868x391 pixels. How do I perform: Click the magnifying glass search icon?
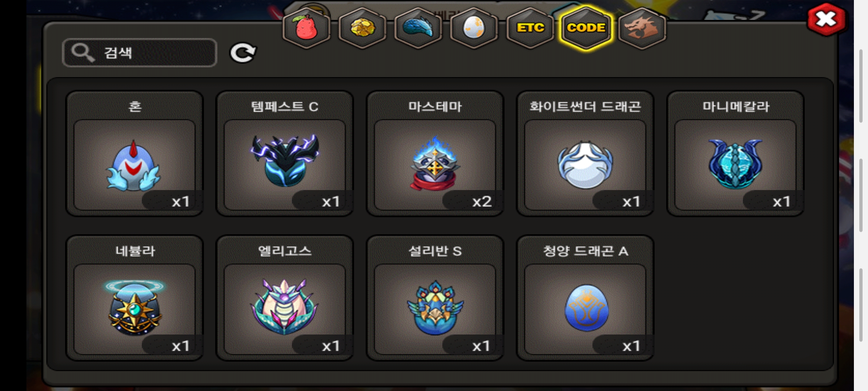(x=83, y=53)
